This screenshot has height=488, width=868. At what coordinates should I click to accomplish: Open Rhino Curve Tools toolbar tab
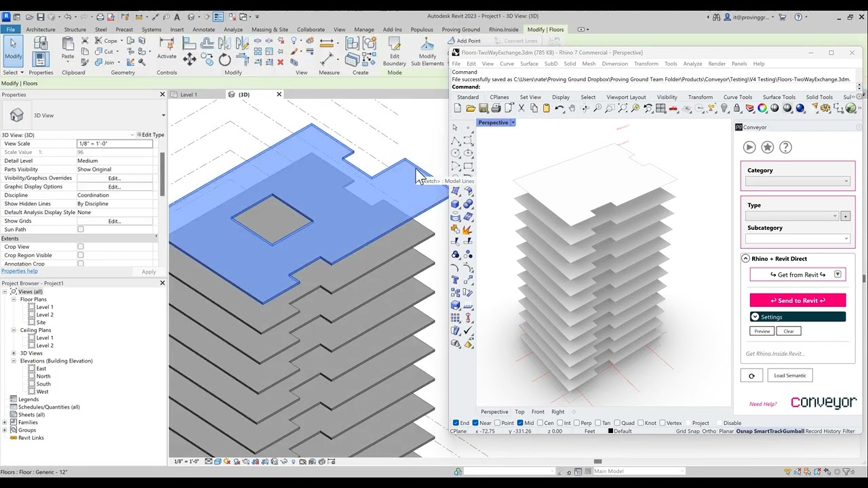click(x=738, y=97)
